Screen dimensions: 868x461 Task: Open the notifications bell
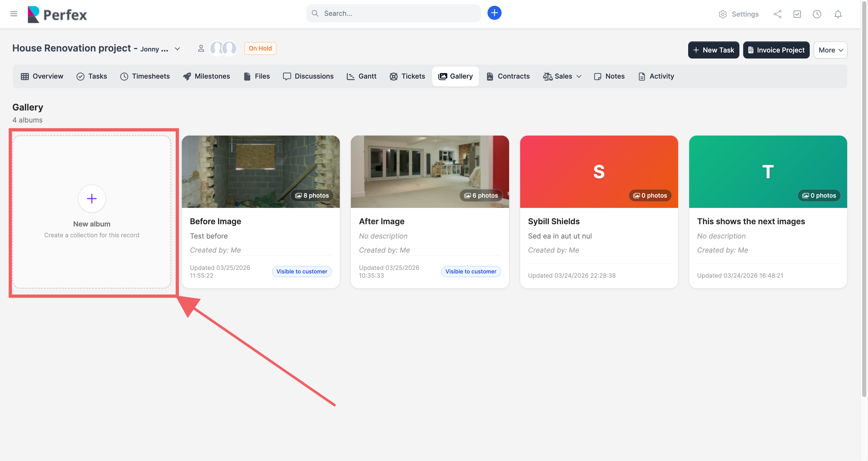coord(838,14)
